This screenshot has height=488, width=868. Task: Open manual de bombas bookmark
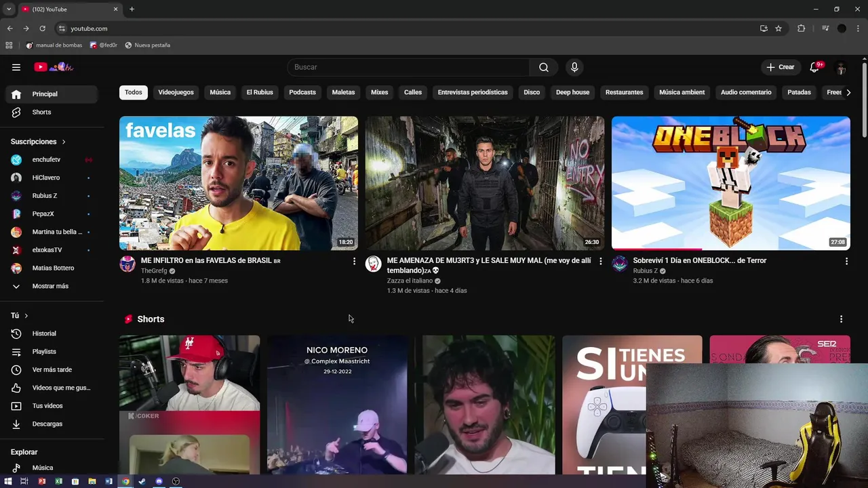coord(54,45)
